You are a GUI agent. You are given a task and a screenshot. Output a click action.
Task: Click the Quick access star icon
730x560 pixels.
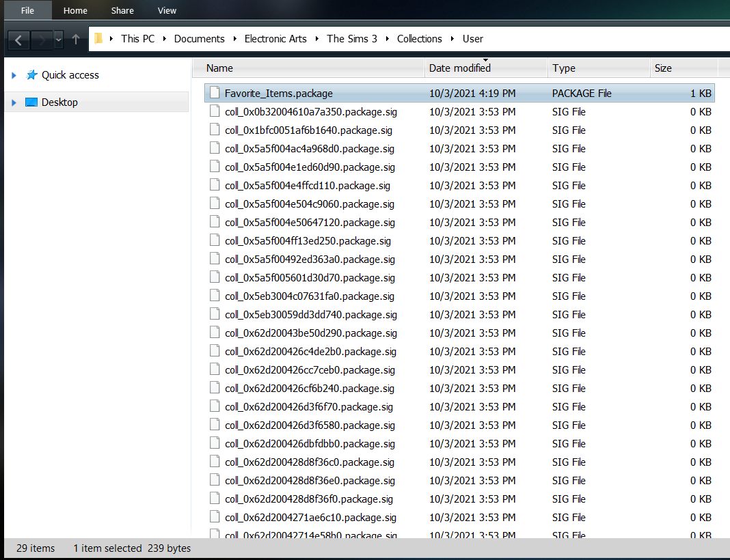[x=31, y=75]
